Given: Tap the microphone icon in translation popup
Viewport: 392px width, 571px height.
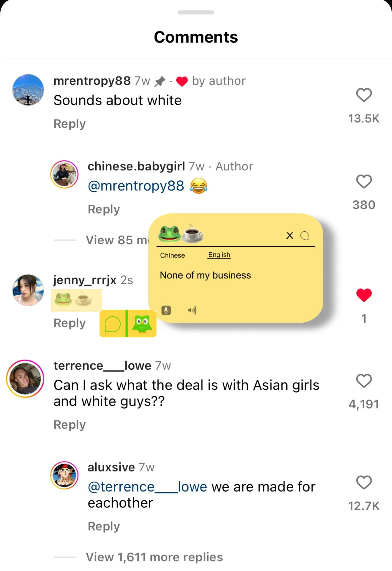Looking at the screenshot, I should pos(166,310).
